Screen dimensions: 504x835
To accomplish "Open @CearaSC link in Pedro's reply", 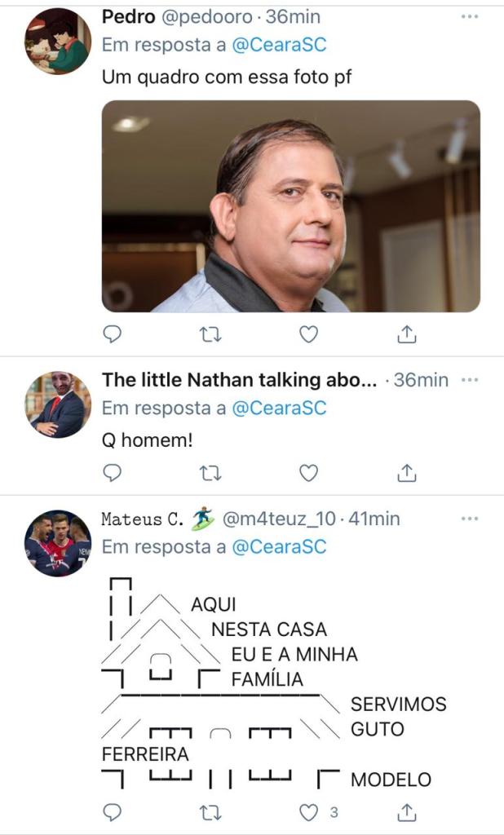I will [280, 46].
